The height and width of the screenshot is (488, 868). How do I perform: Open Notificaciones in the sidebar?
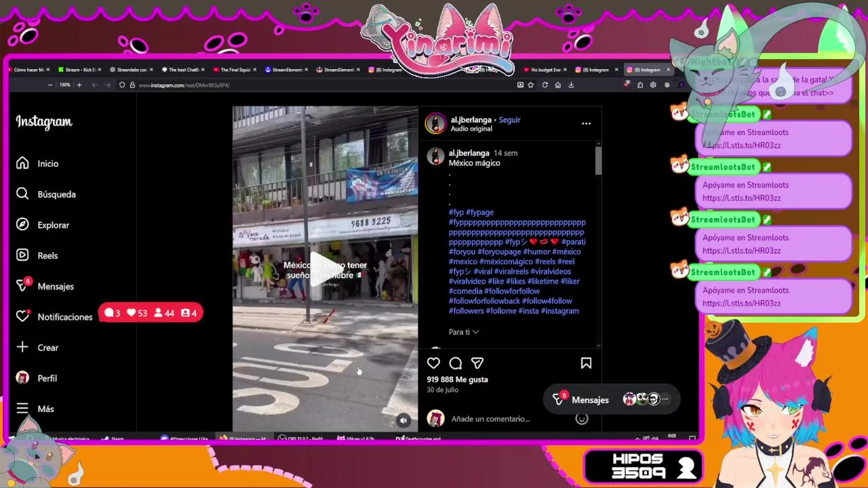point(55,317)
